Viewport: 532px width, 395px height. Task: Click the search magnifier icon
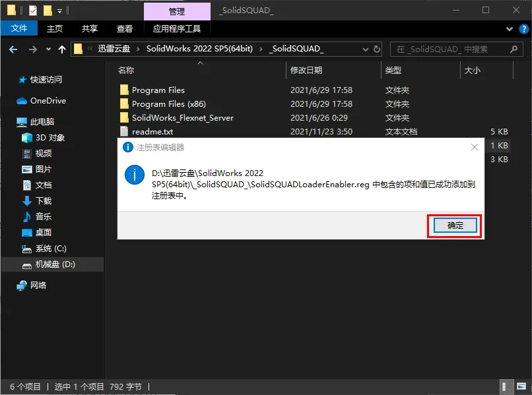click(x=514, y=49)
